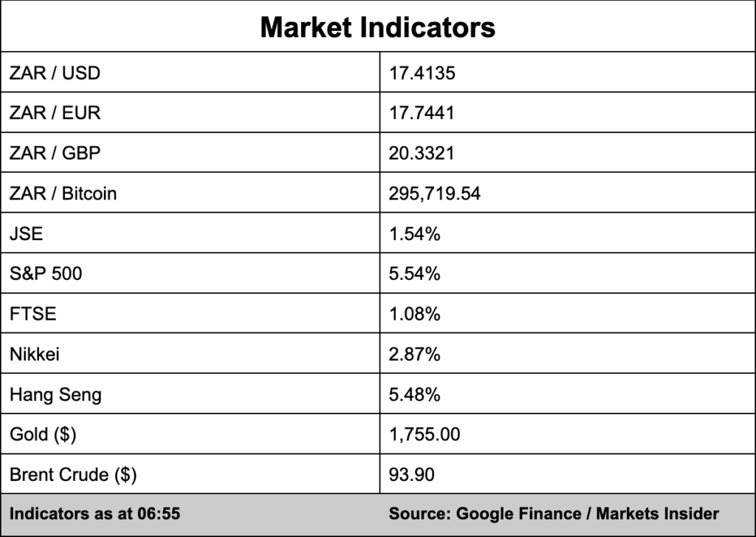Image resolution: width=756 pixels, height=537 pixels.
Task: Click the 20.3321 value
Action: pos(422,154)
